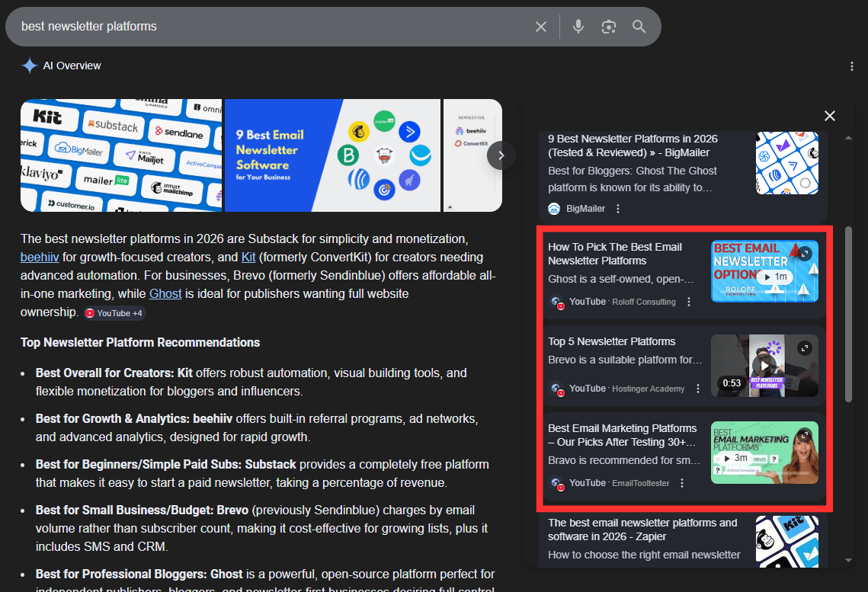Click the side panel scrollbar thumb
The height and width of the screenshot is (592, 868).
pyautogui.click(x=849, y=314)
